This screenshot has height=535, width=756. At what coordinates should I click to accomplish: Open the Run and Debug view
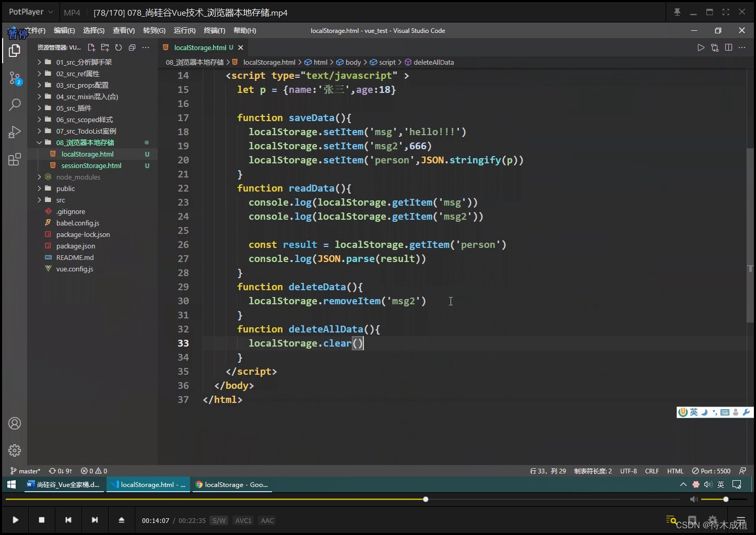15,132
